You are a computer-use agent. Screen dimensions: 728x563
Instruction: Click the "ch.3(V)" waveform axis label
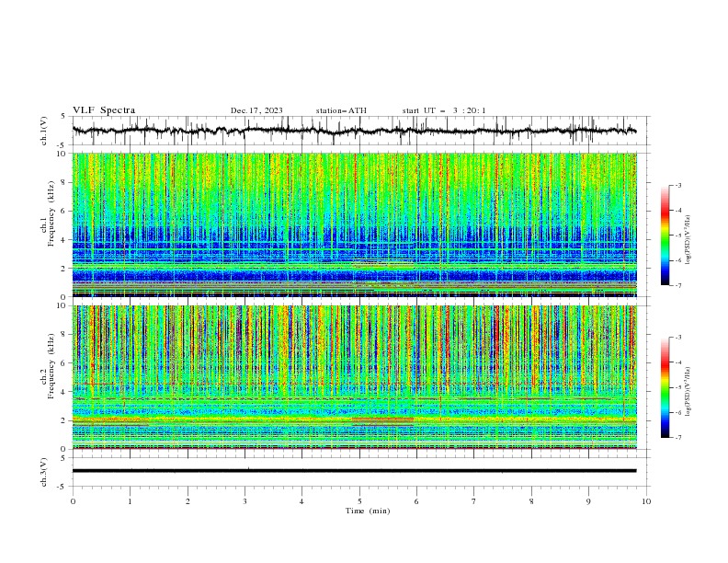point(44,472)
